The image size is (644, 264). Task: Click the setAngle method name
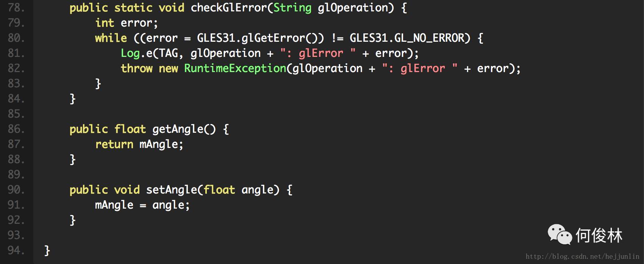point(172,190)
